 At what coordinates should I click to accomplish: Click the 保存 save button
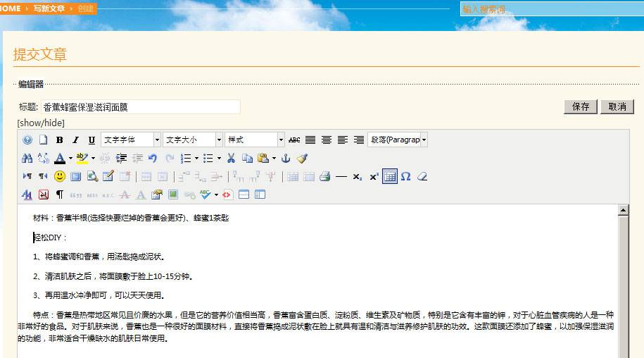581,107
